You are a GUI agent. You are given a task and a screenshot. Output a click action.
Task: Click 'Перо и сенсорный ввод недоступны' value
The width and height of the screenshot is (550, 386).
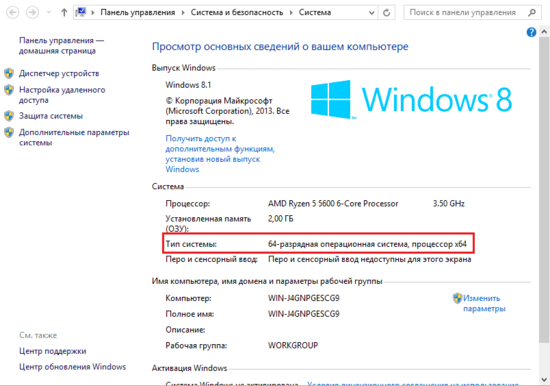click(x=369, y=259)
